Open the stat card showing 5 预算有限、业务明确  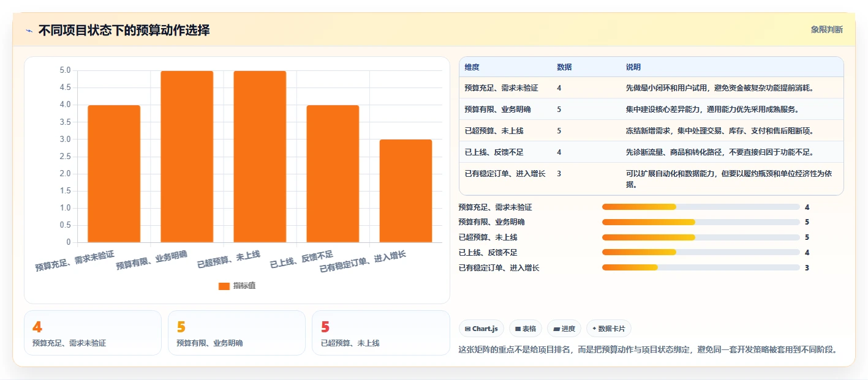coord(236,333)
